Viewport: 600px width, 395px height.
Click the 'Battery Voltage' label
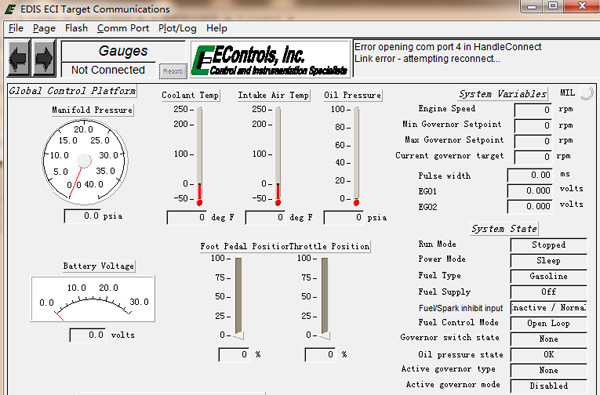99,266
